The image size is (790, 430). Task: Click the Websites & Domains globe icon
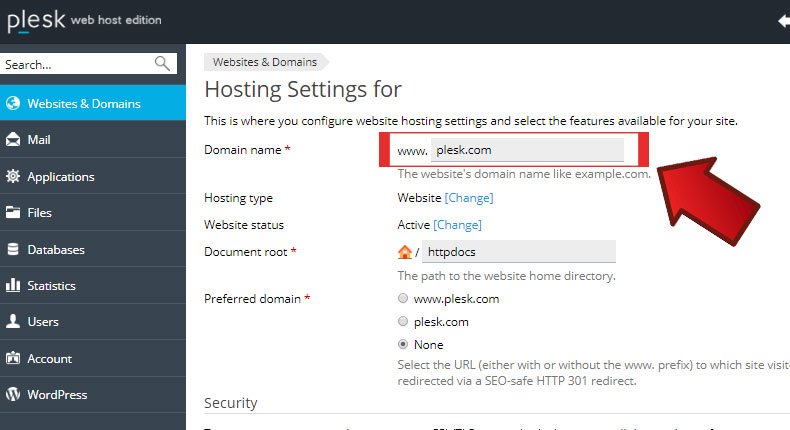(13, 103)
